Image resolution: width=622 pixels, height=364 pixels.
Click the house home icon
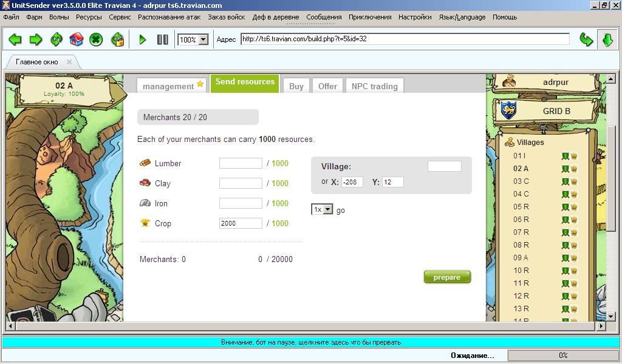point(76,39)
